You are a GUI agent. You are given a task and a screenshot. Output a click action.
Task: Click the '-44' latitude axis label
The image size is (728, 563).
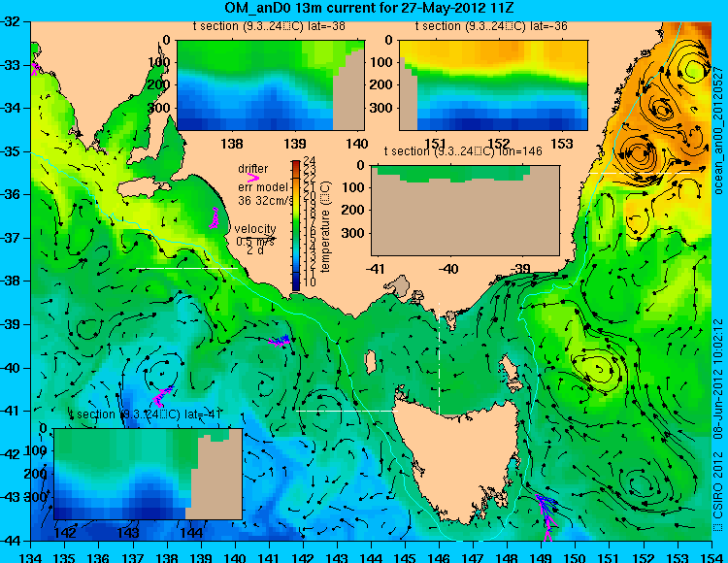click(10, 542)
